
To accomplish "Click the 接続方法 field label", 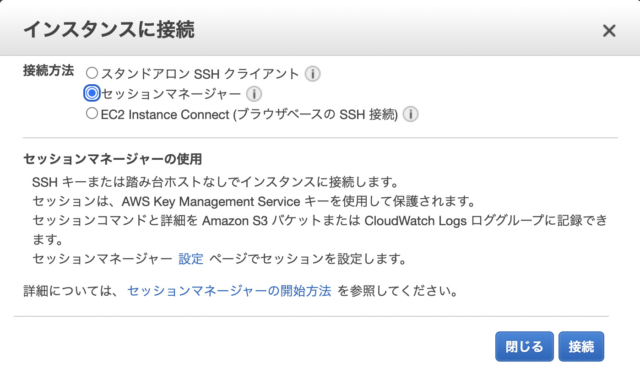I will click(49, 71).
